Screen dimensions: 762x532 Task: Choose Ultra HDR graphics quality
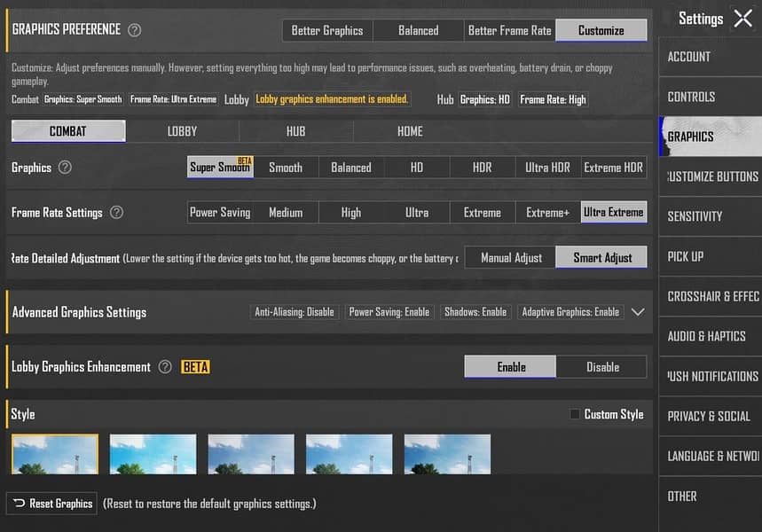click(x=547, y=168)
